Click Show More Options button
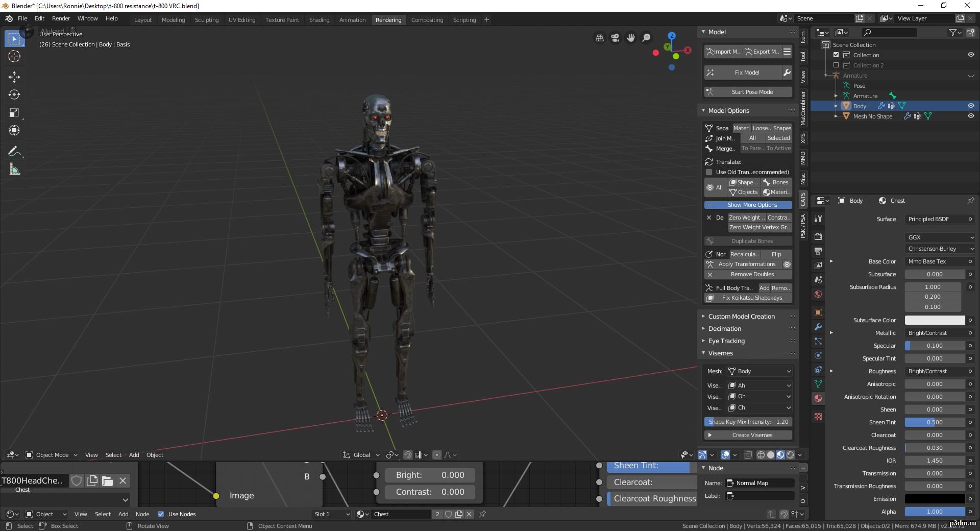The height and width of the screenshot is (531, 980). 748,205
